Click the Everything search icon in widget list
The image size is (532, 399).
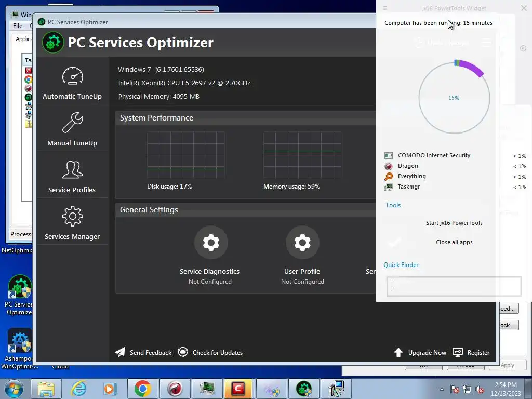389,177
